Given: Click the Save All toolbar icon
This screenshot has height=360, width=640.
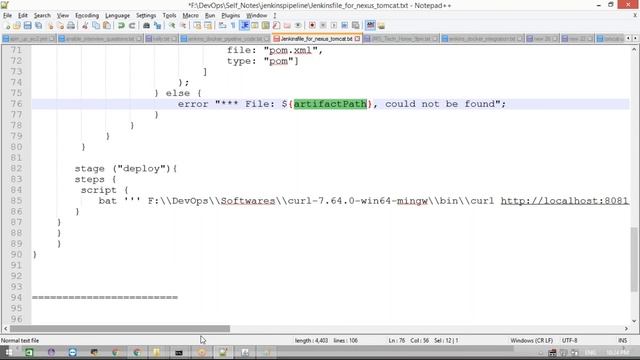Looking at the screenshot, I should click(x=38, y=26).
